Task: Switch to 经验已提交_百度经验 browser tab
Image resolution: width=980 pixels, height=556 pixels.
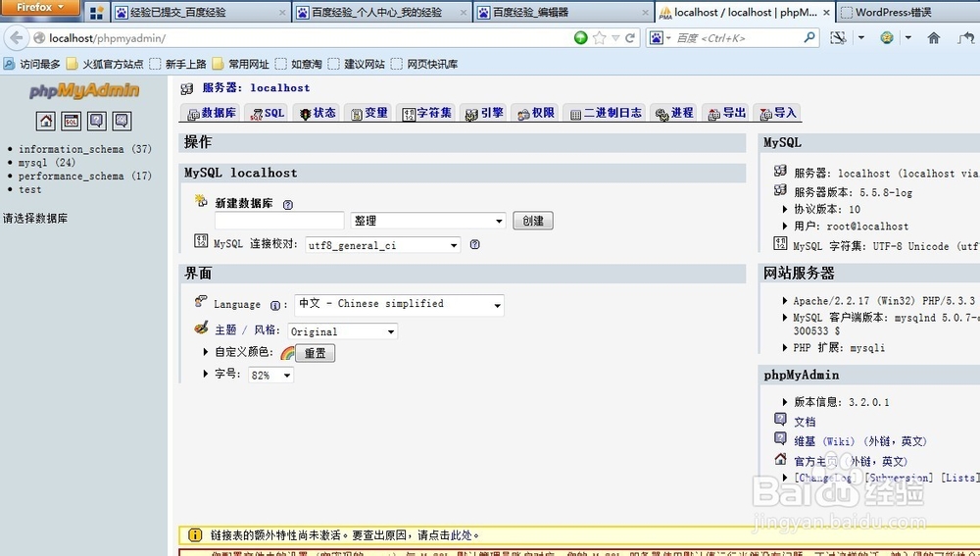Action: 200,12
